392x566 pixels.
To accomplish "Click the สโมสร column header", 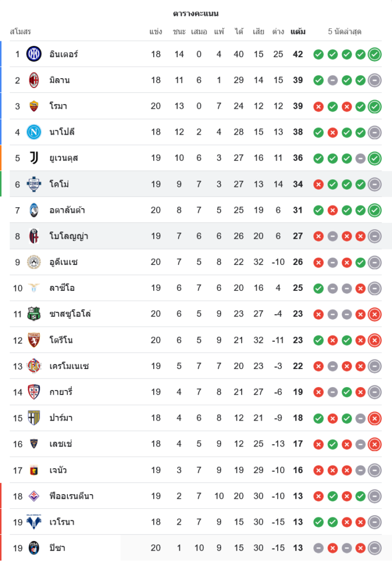I will click(20, 32).
